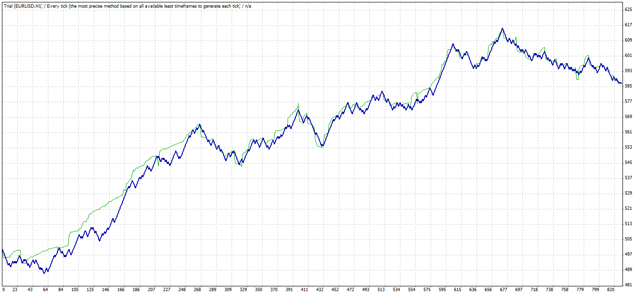This screenshot has height=294, width=644.
Task: Click the '554' horizontal axis label
Action: [411, 290]
